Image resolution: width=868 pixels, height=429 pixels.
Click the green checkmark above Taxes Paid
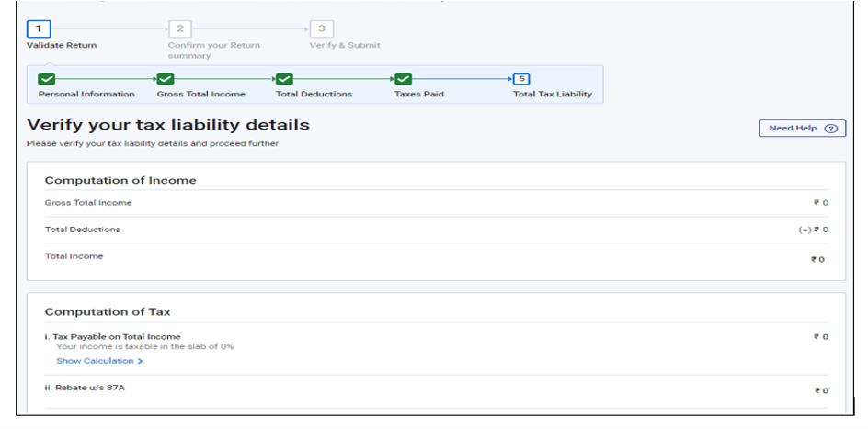point(403,79)
